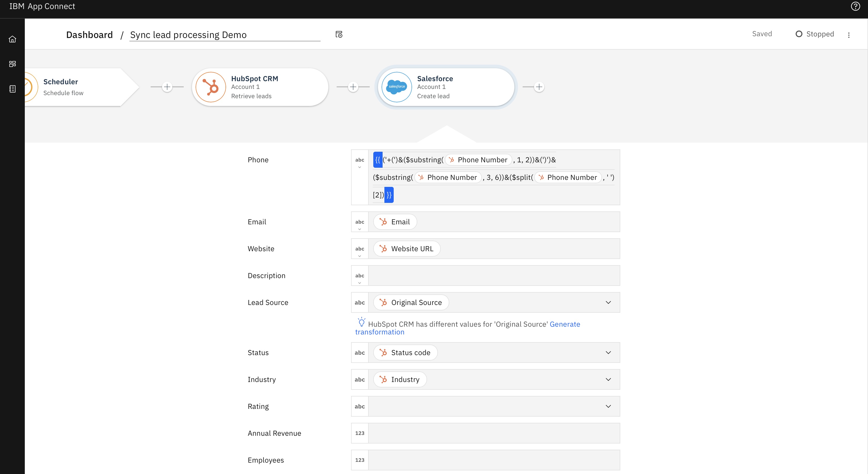Open the Catalog sidebar icon
The image size is (868, 474).
click(x=12, y=64)
